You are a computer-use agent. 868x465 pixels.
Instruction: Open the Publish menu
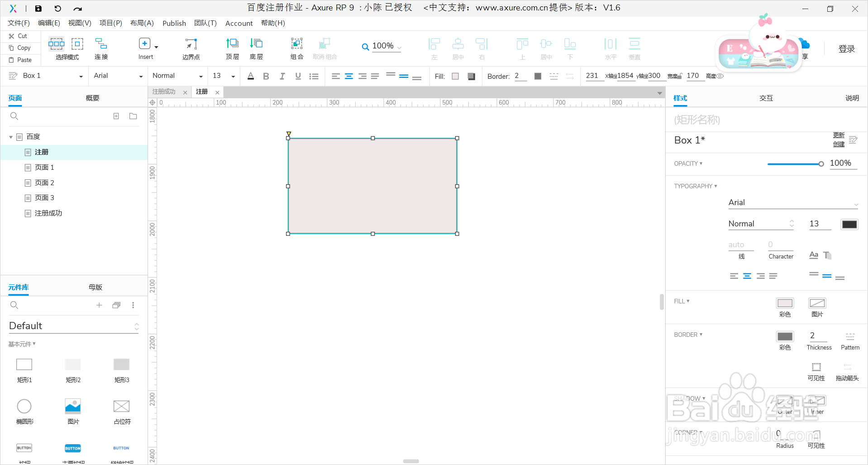point(174,23)
